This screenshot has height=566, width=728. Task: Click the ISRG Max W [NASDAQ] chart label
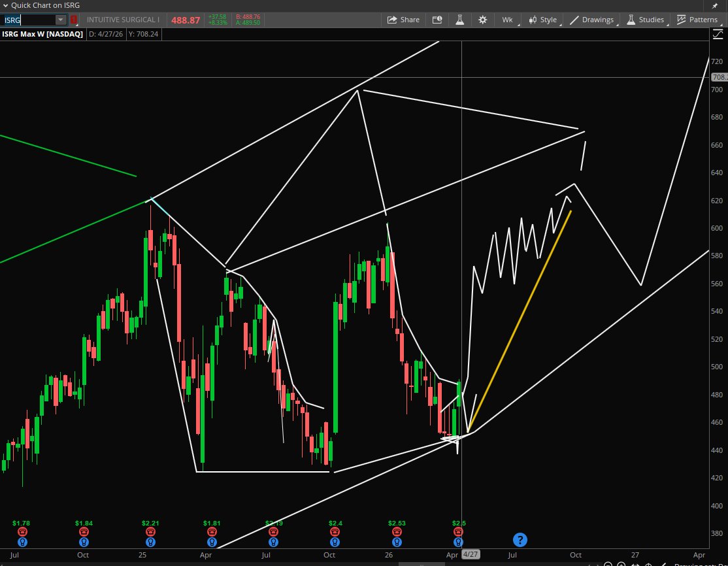(x=42, y=34)
